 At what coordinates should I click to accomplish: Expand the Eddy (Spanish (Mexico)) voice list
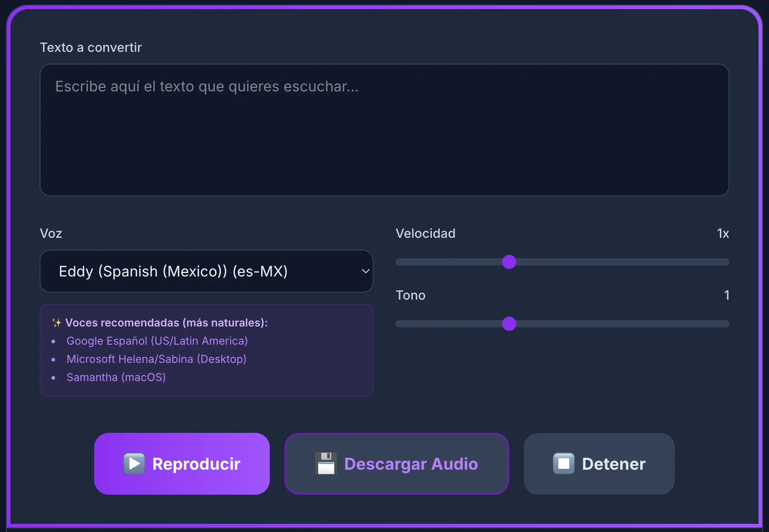point(206,271)
